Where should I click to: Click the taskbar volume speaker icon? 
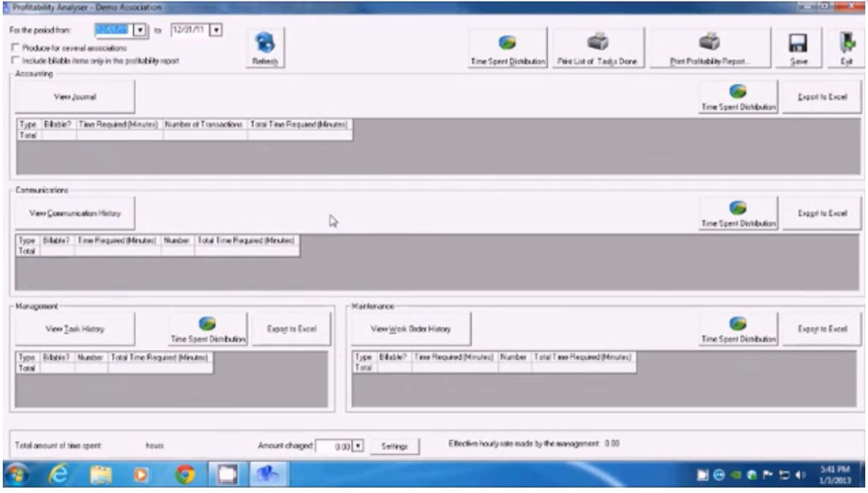click(800, 475)
